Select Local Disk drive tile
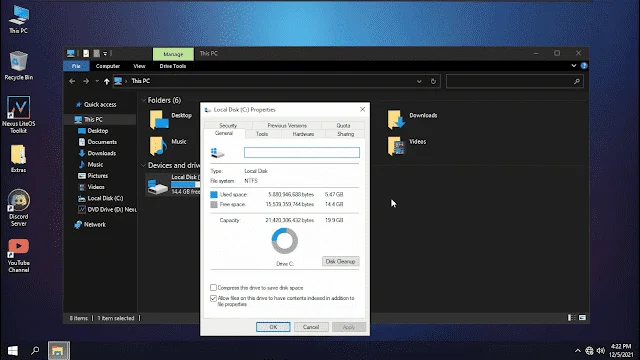640x360 pixels. coord(173,184)
